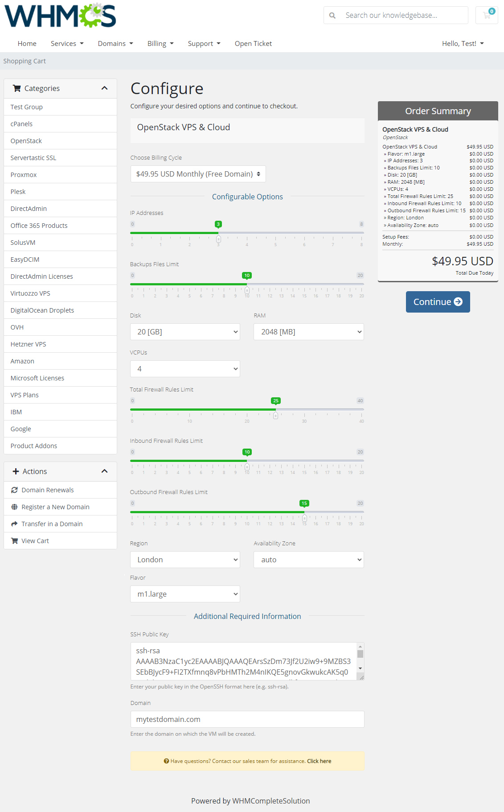The height and width of the screenshot is (812, 504).
Task: Collapse the Categories panel chevron
Action: (105, 88)
